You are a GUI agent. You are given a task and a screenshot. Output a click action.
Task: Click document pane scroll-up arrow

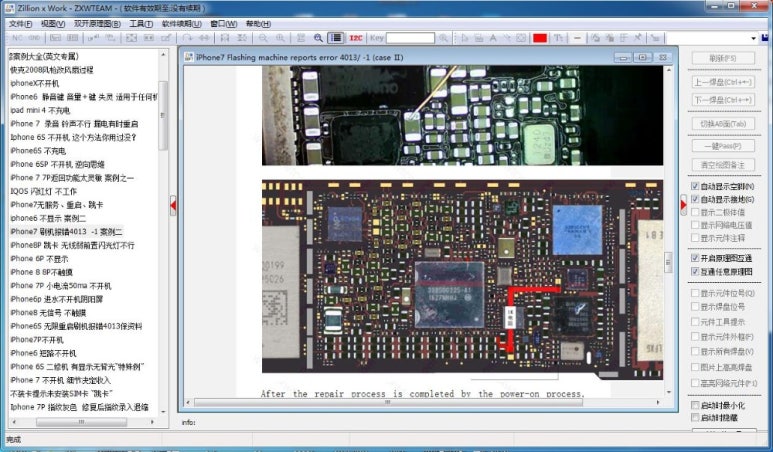(x=669, y=70)
